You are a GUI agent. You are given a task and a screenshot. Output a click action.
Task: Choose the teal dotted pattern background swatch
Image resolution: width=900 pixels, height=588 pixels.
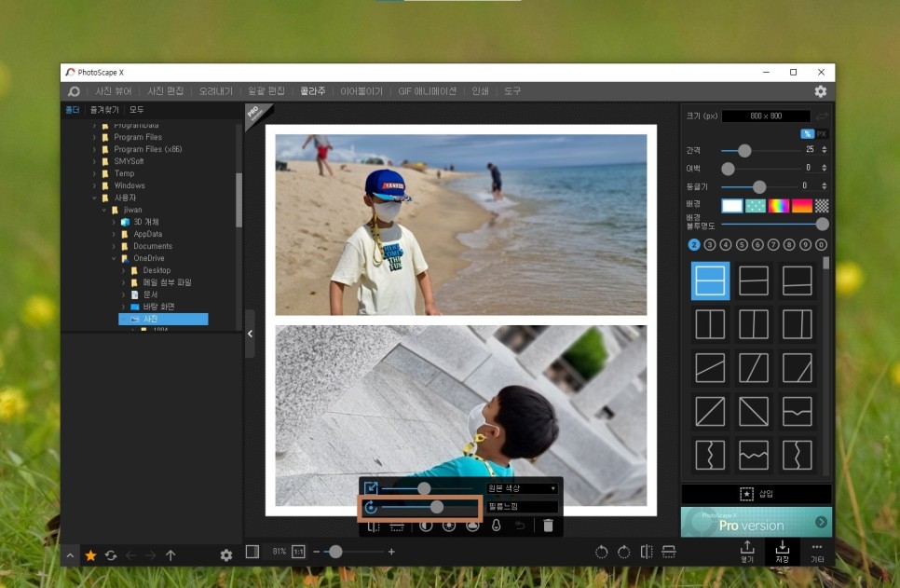pos(756,206)
